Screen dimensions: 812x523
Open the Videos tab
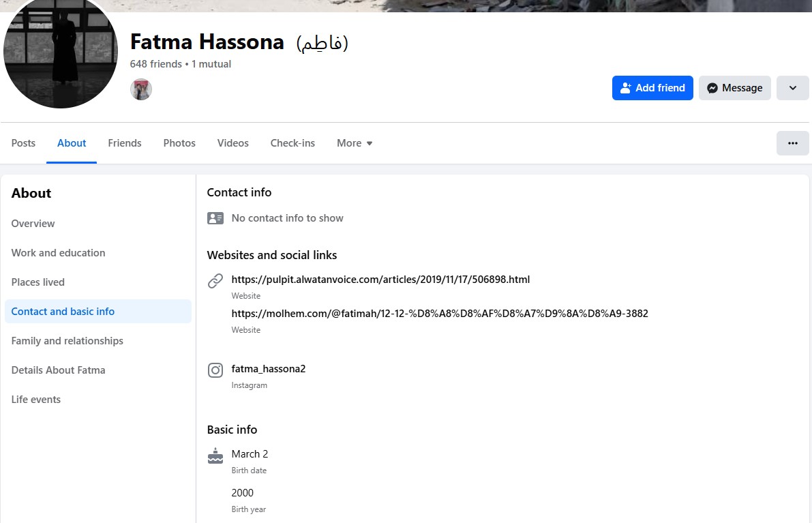pos(232,143)
